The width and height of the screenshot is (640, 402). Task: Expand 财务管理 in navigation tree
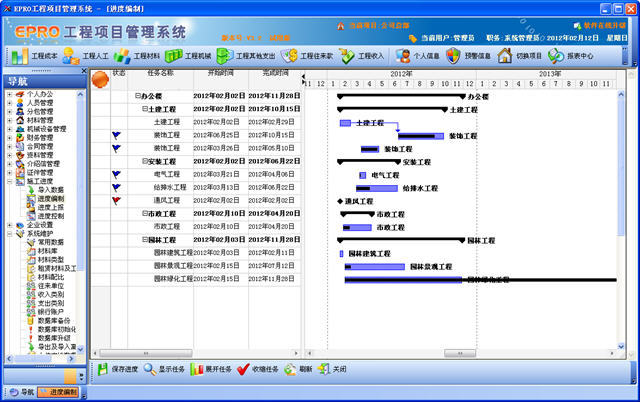tap(9, 137)
